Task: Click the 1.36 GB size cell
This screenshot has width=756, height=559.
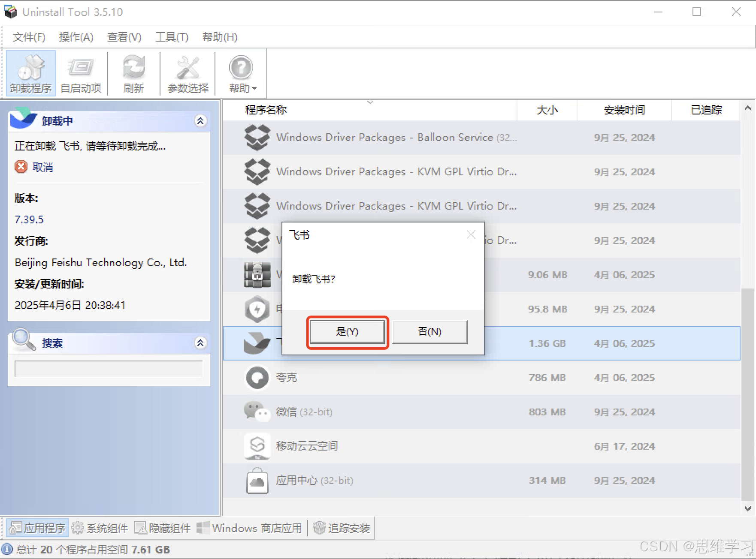Action: click(x=547, y=343)
